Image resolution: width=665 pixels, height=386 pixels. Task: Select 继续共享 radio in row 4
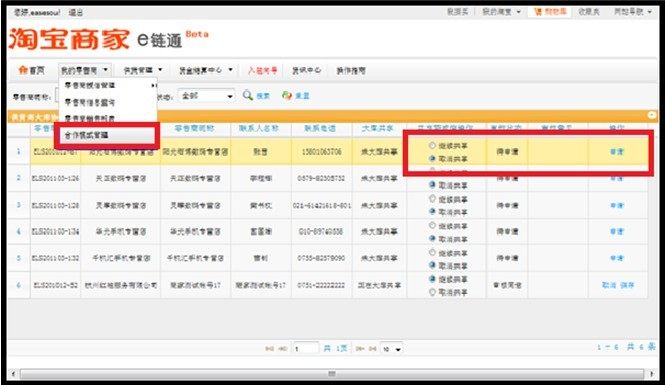coord(432,225)
